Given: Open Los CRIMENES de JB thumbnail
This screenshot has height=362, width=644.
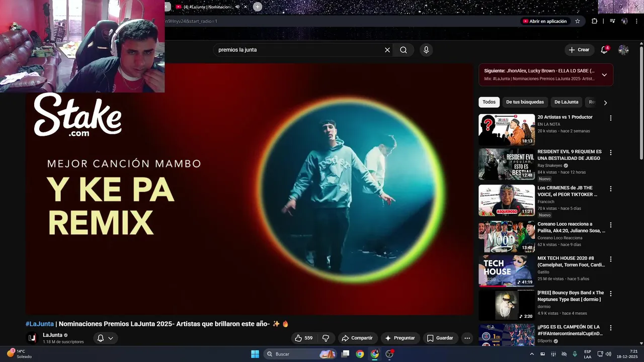Looking at the screenshot, I should [x=507, y=200].
